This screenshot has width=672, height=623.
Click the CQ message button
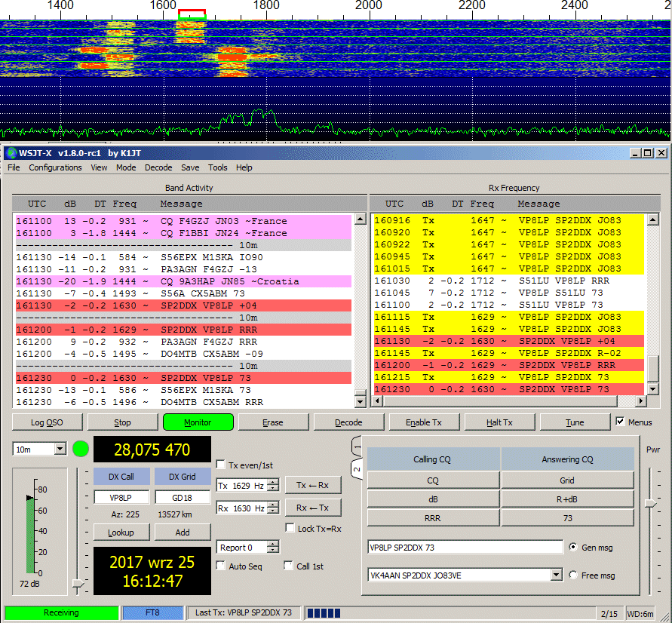point(433,480)
